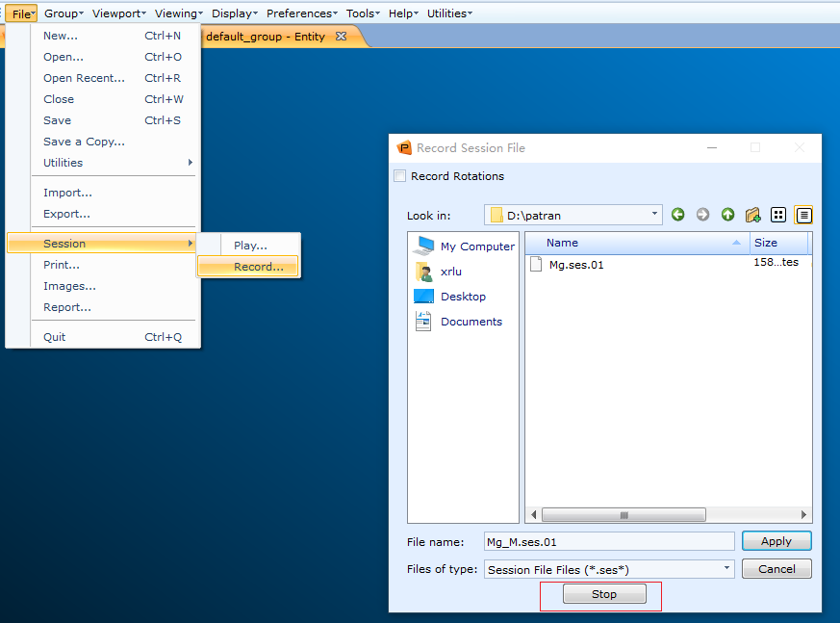Viewport: 840px width, 623px height.
Task: Go back with the green back arrow
Action: [x=677, y=215]
